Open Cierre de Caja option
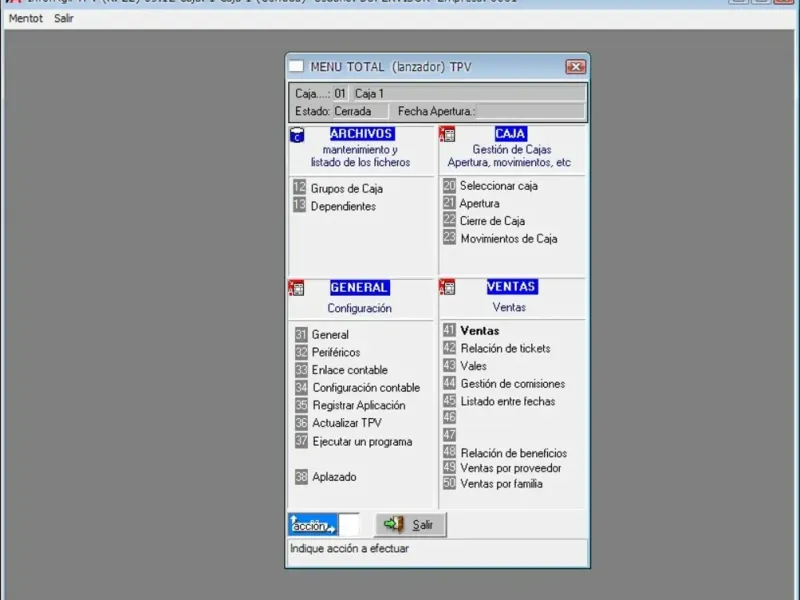This screenshot has height=600, width=800. point(492,221)
